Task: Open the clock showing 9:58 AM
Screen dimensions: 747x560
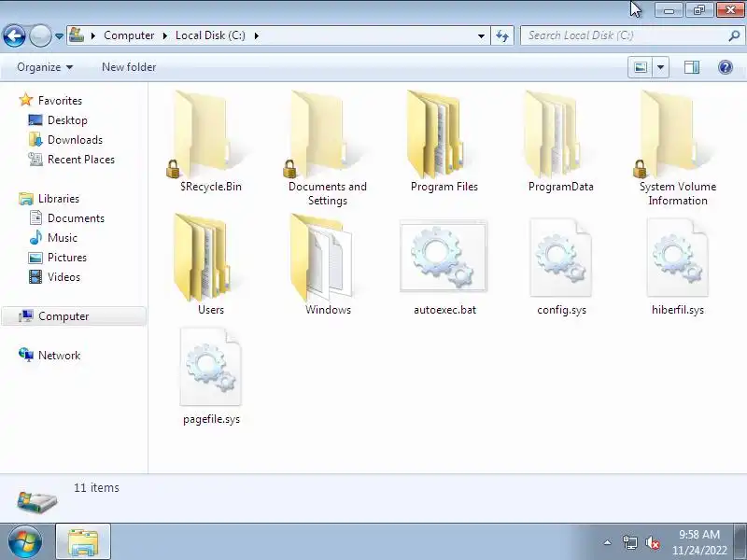Action: click(x=699, y=542)
